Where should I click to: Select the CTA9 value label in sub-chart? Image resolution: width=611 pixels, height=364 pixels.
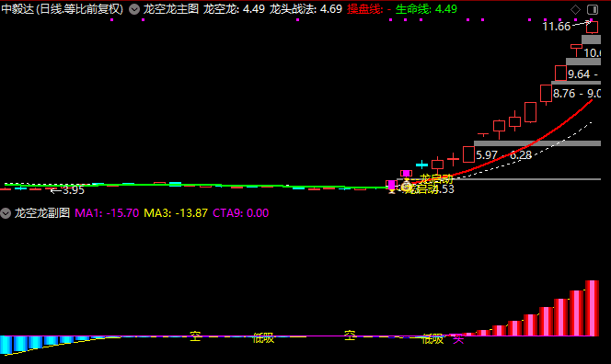tap(240, 213)
